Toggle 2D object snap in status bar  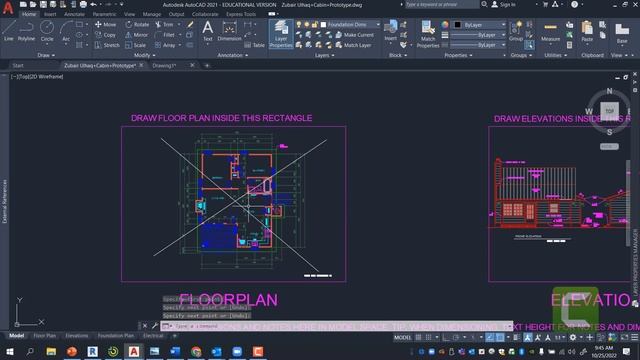tap(500, 338)
